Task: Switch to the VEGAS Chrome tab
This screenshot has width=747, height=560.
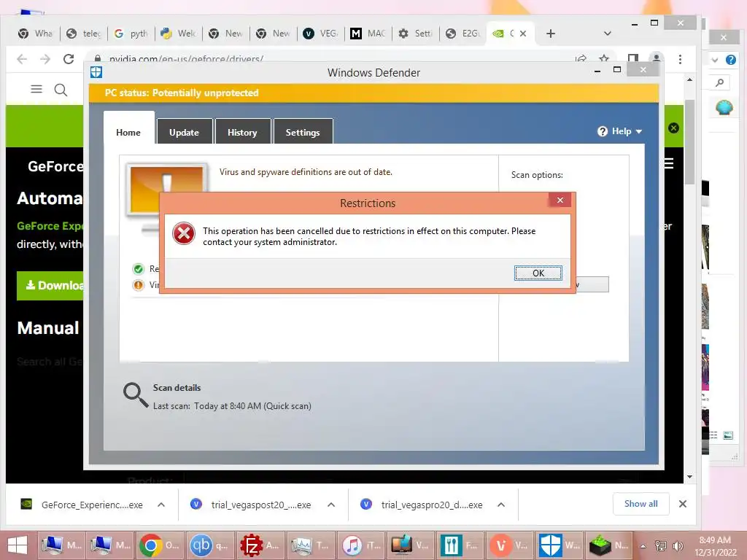Action: 321,34
